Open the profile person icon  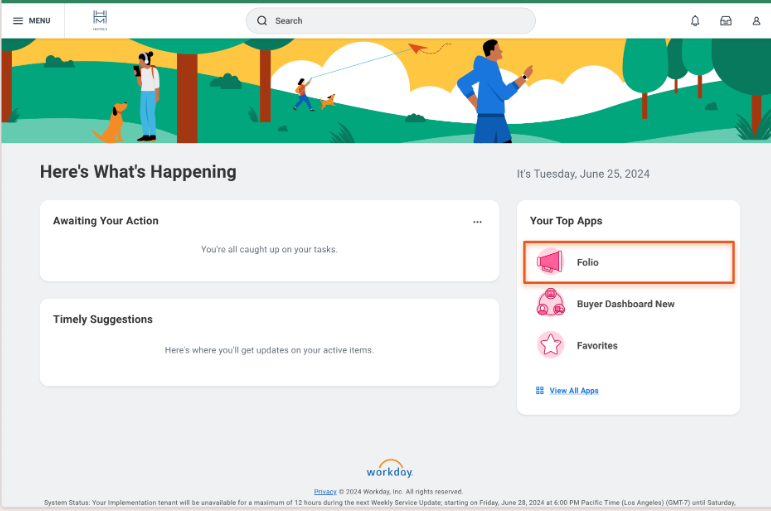pyautogui.click(x=756, y=21)
